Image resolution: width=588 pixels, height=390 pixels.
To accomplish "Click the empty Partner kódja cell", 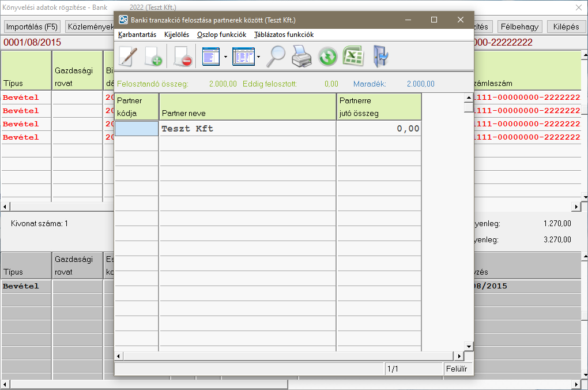I will pos(137,129).
